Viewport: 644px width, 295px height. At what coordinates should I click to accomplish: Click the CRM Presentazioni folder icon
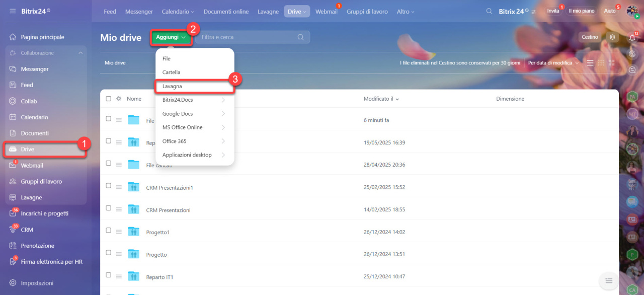pos(133,209)
